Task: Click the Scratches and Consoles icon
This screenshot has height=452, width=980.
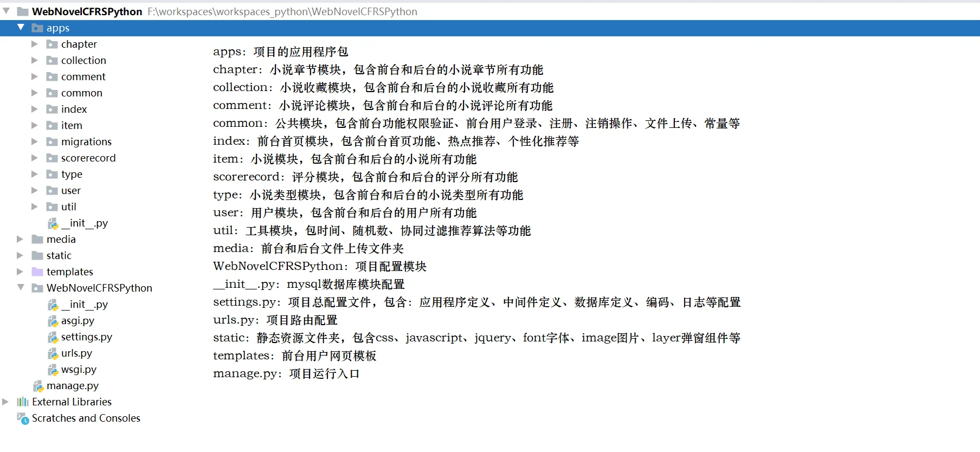Action: coord(23,418)
